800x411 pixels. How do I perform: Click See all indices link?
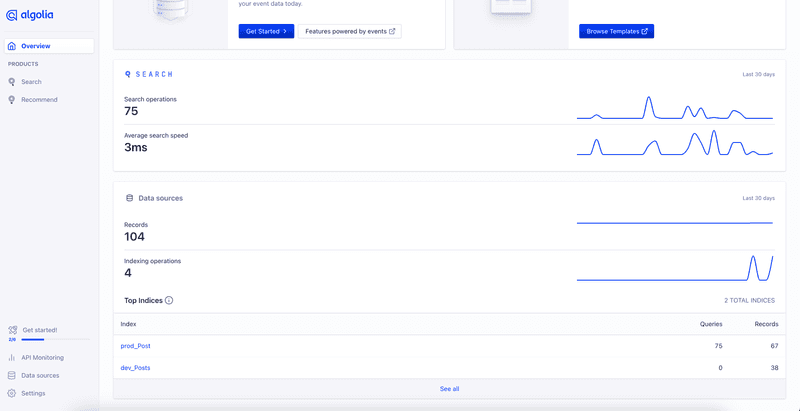449,389
